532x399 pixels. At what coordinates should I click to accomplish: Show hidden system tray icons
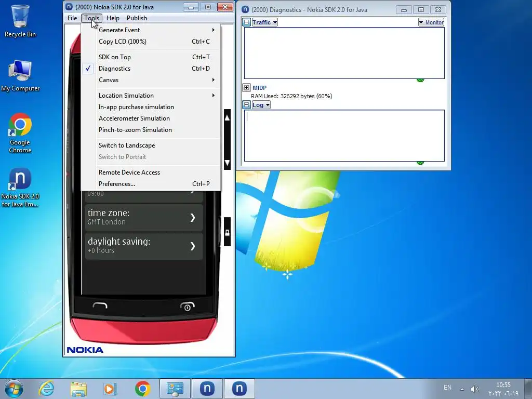click(462, 389)
